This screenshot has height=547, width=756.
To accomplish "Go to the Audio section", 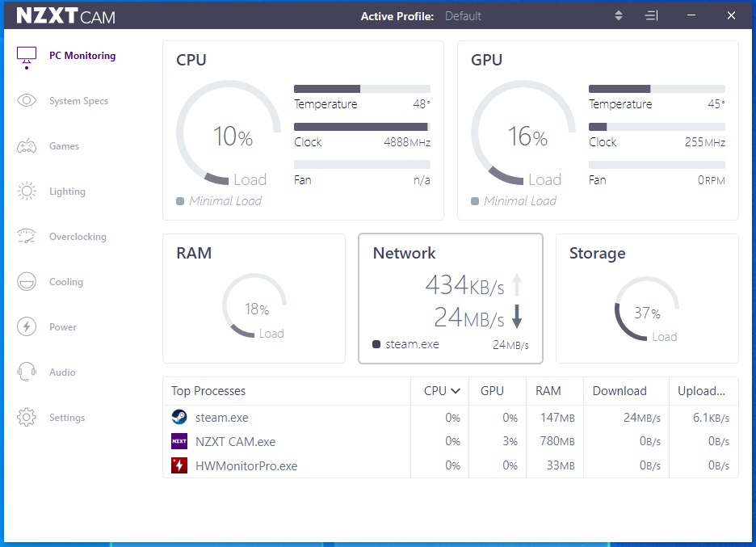I will 62,372.
